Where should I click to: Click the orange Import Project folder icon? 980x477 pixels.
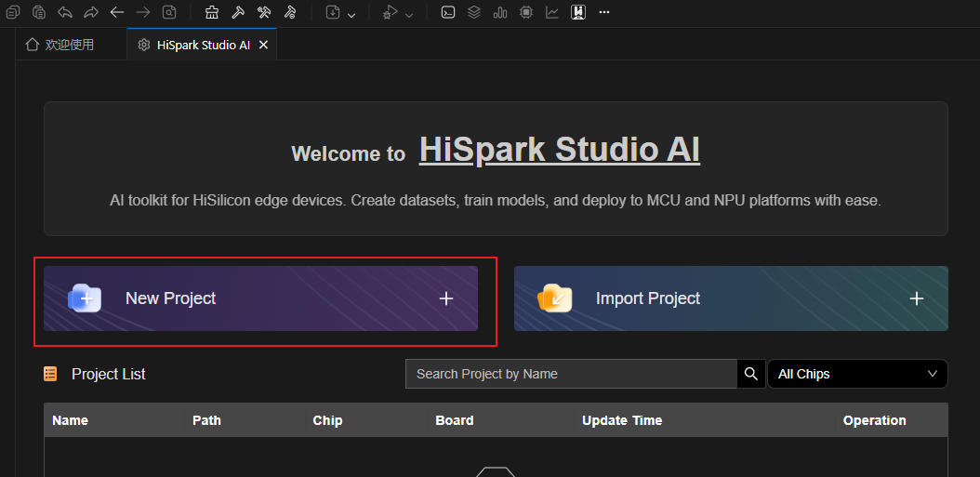pos(555,298)
